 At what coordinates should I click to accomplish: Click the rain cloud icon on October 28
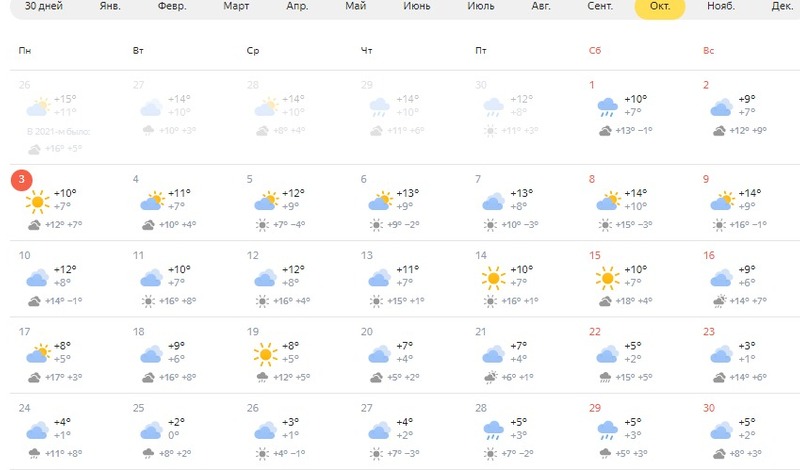coord(493,430)
